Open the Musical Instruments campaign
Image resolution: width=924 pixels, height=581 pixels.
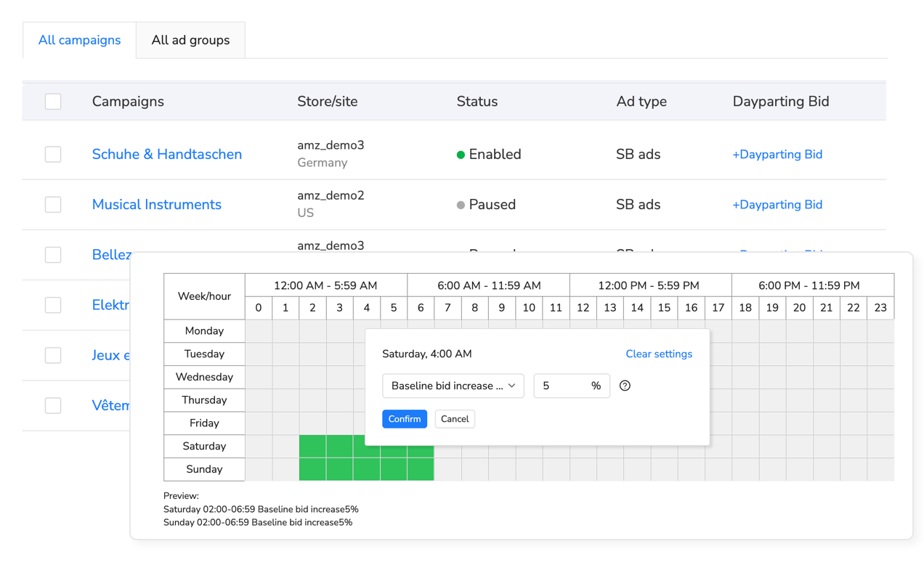[156, 204]
